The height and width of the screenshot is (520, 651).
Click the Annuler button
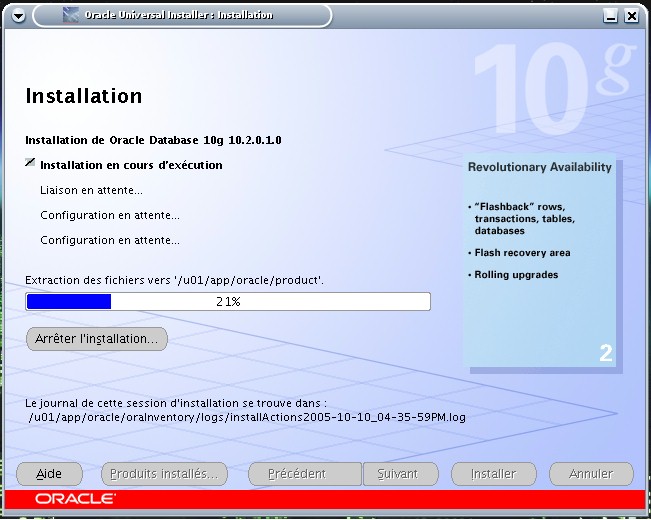[x=591, y=474]
